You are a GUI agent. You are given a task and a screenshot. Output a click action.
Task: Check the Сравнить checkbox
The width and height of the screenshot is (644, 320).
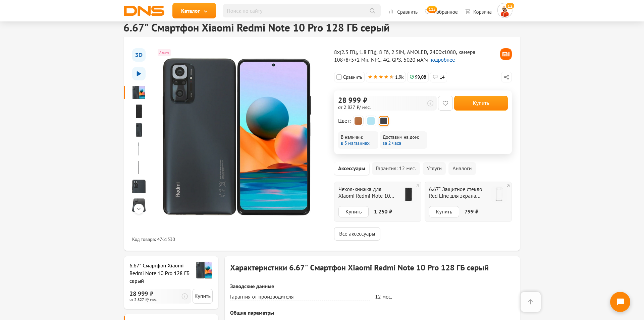point(339,77)
